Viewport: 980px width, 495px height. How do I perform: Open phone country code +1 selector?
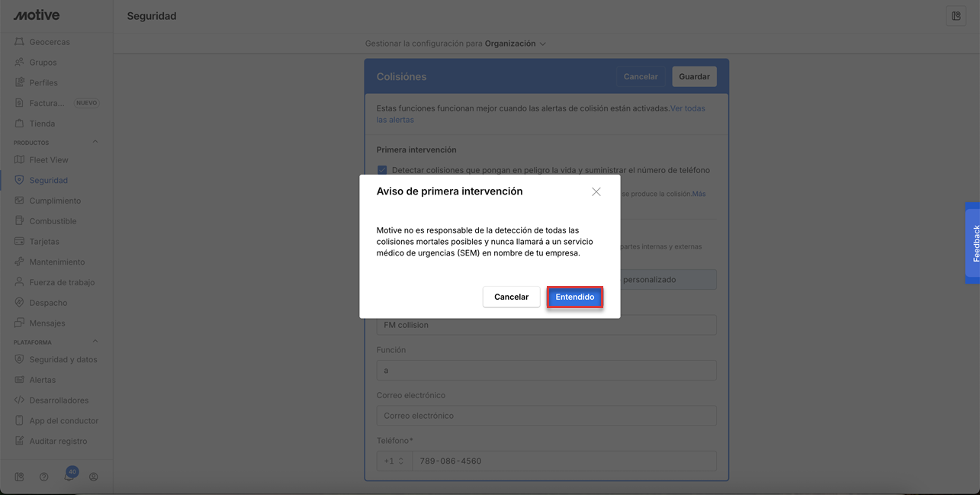click(394, 461)
